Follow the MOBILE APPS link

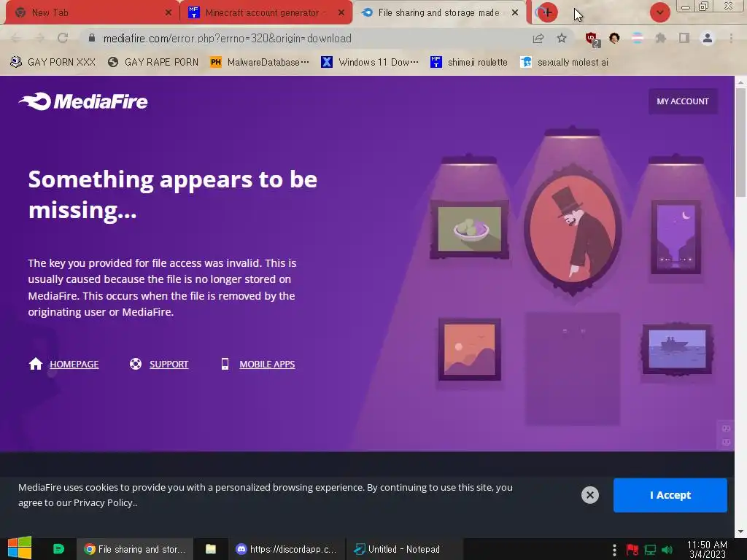coord(267,365)
